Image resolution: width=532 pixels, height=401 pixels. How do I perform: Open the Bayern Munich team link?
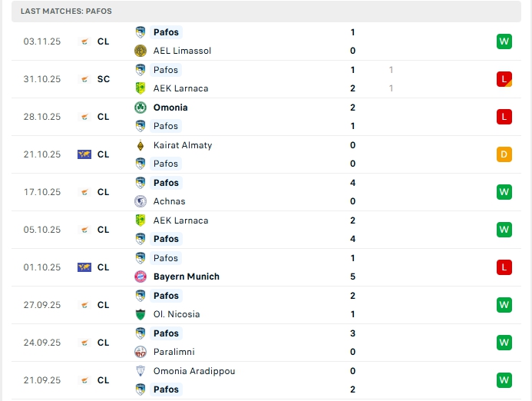coord(187,277)
